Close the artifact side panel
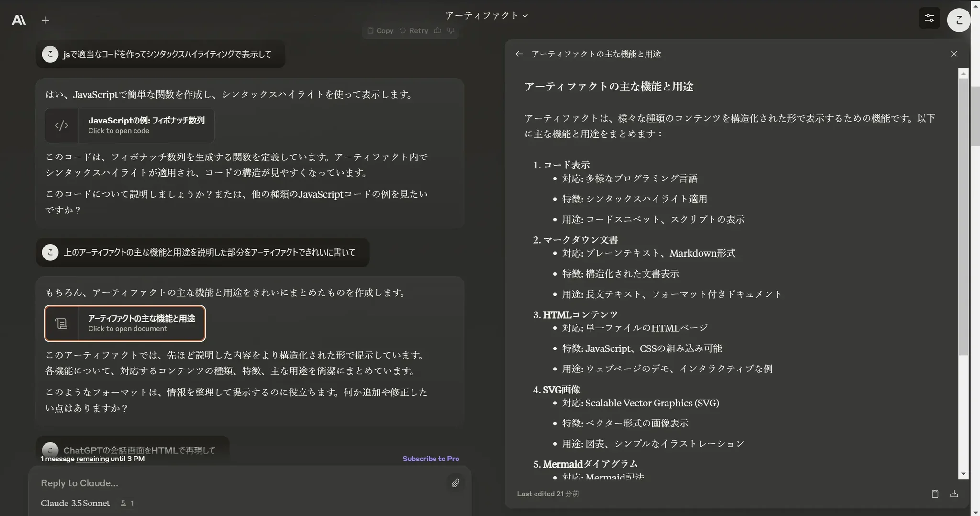Image resolution: width=980 pixels, height=516 pixels. tap(954, 54)
